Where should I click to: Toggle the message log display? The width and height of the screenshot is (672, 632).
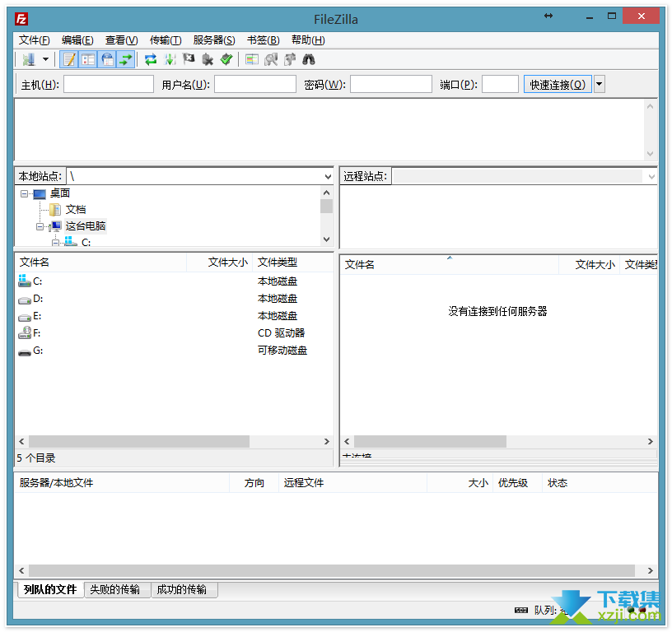coord(68,59)
